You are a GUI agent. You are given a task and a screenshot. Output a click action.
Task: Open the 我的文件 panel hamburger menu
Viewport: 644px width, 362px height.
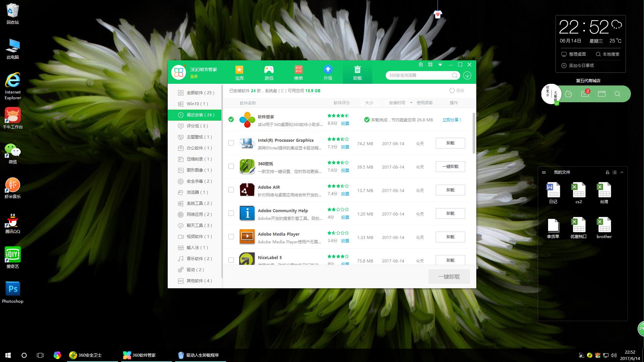coord(544,172)
